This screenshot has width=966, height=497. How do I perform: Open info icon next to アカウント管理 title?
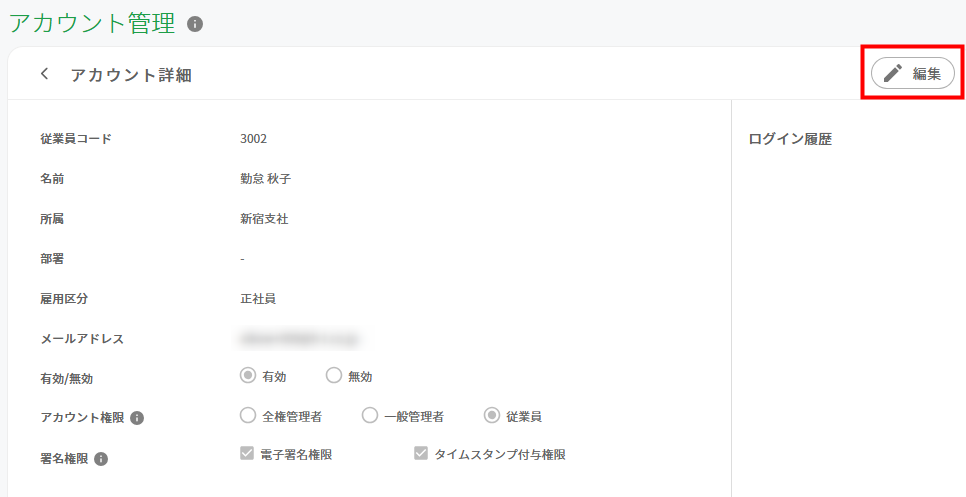(195, 24)
